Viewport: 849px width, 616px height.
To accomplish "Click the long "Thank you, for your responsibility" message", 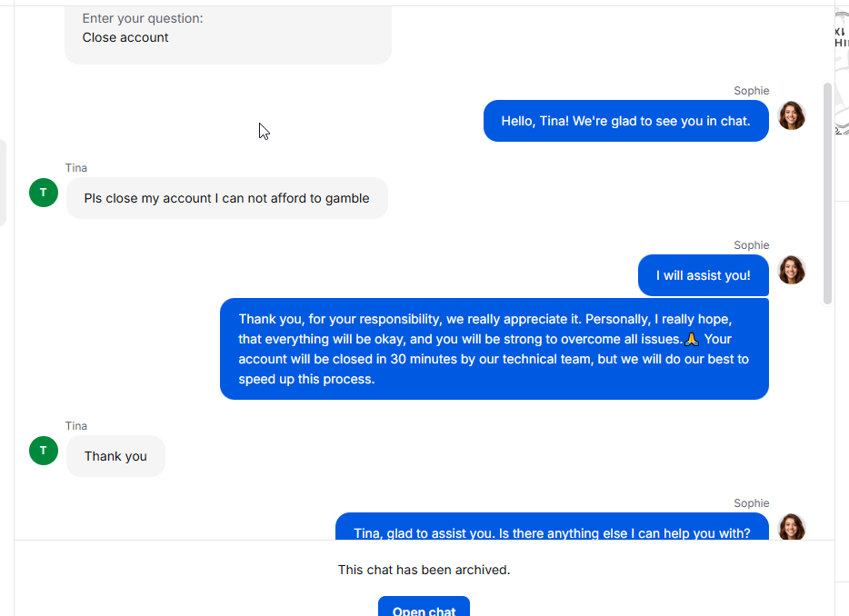I will click(494, 349).
